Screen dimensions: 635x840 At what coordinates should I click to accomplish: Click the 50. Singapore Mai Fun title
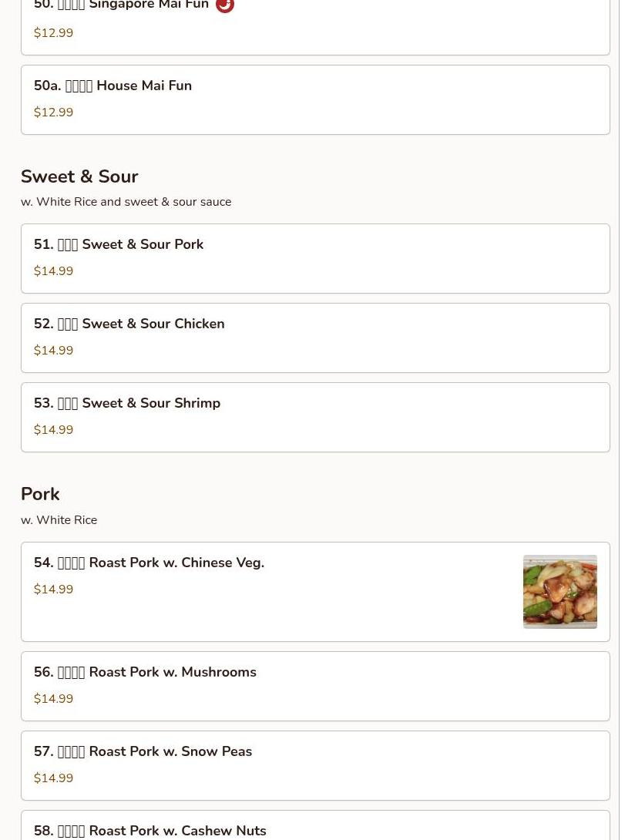click(x=121, y=5)
